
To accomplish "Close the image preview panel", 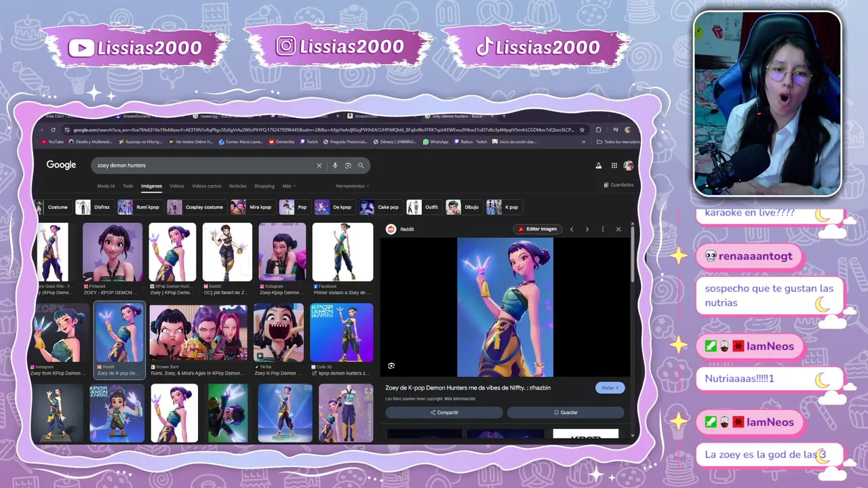I will pos(618,229).
